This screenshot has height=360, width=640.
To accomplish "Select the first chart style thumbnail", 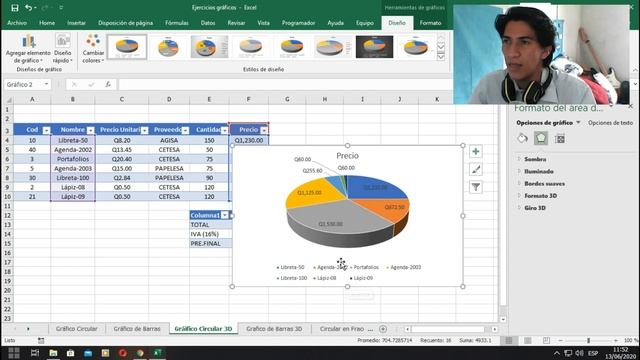I will click(127, 47).
